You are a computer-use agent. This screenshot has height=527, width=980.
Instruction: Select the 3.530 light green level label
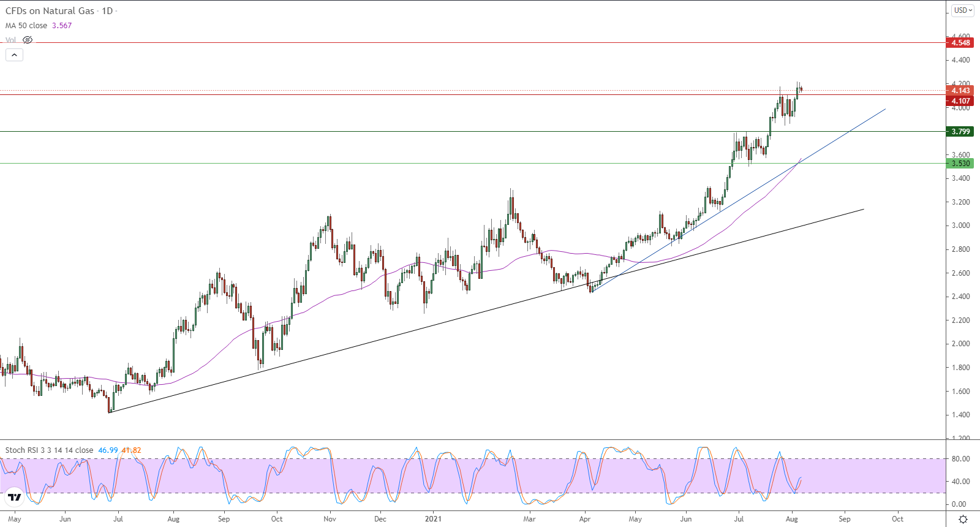960,164
